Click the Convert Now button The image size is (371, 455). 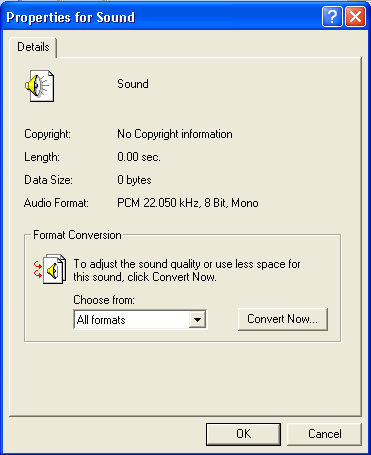click(x=283, y=319)
